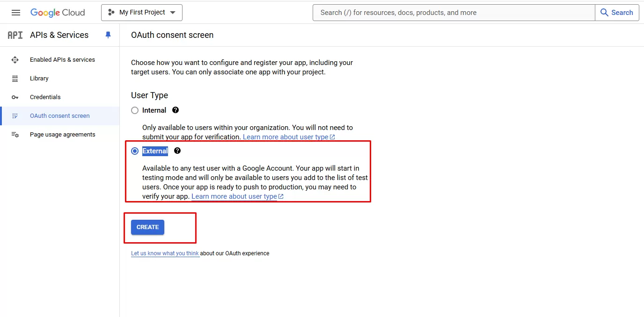
Task: Click the Page usage agreements icon
Action: tap(15, 135)
